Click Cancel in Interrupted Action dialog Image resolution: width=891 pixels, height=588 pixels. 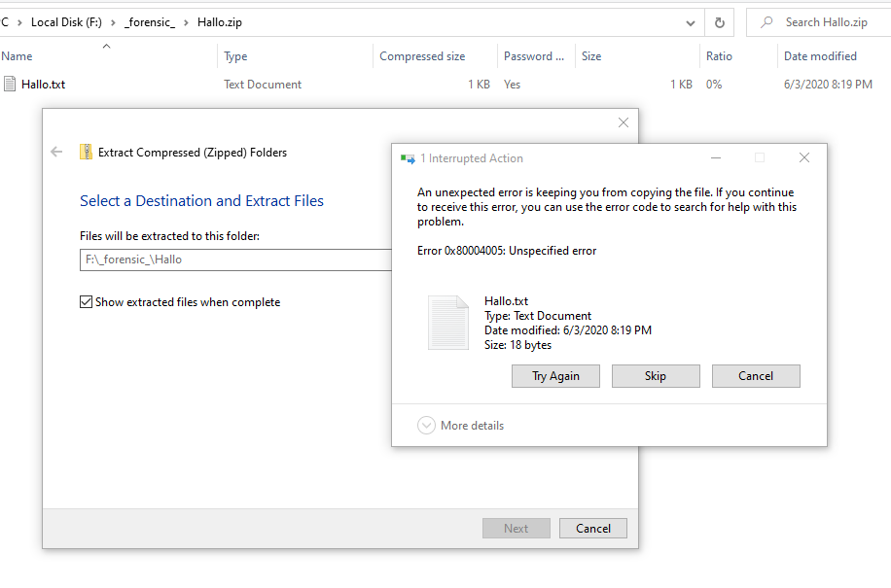click(x=756, y=376)
